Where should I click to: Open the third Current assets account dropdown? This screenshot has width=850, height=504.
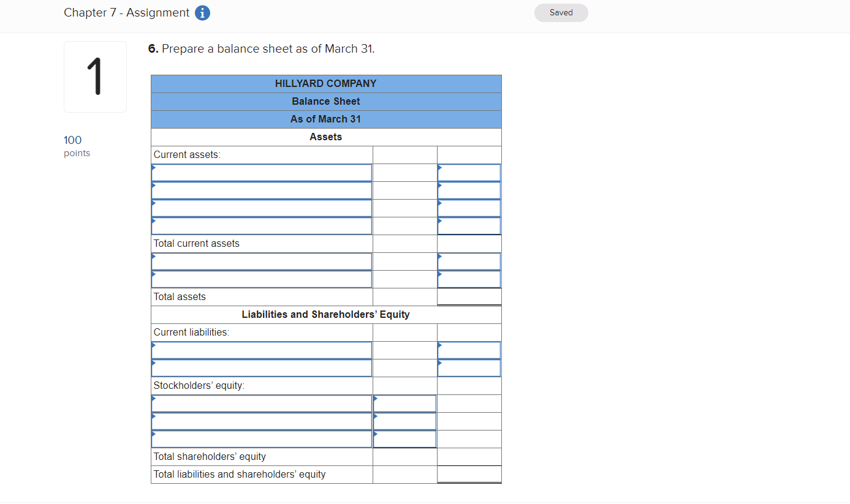pos(262,208)
